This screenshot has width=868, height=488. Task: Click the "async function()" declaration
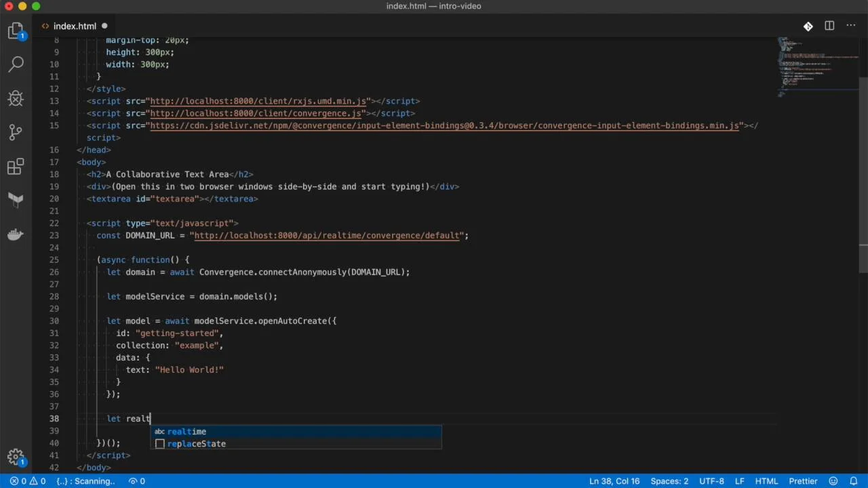click(x=140, y=260)
